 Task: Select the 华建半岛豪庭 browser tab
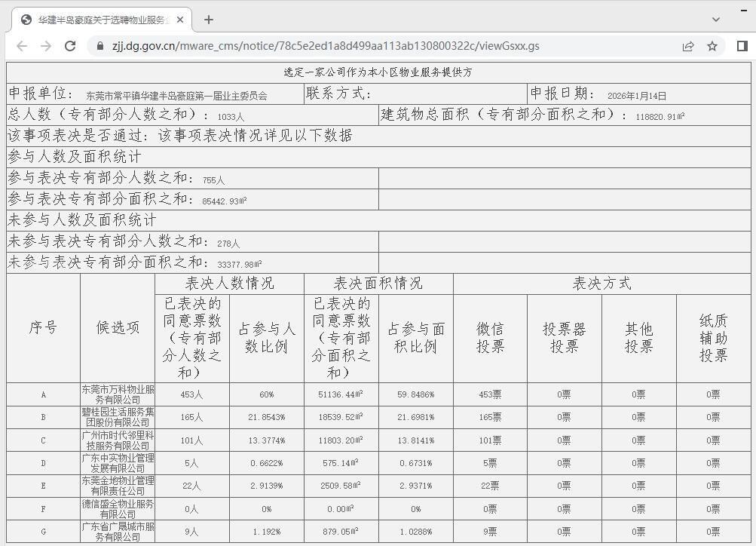coord(98,20)
